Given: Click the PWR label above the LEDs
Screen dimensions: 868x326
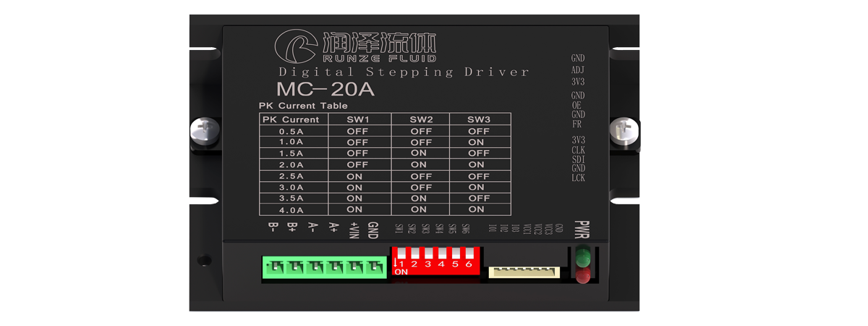Looking at the screenshot, I should click(582, 229).
